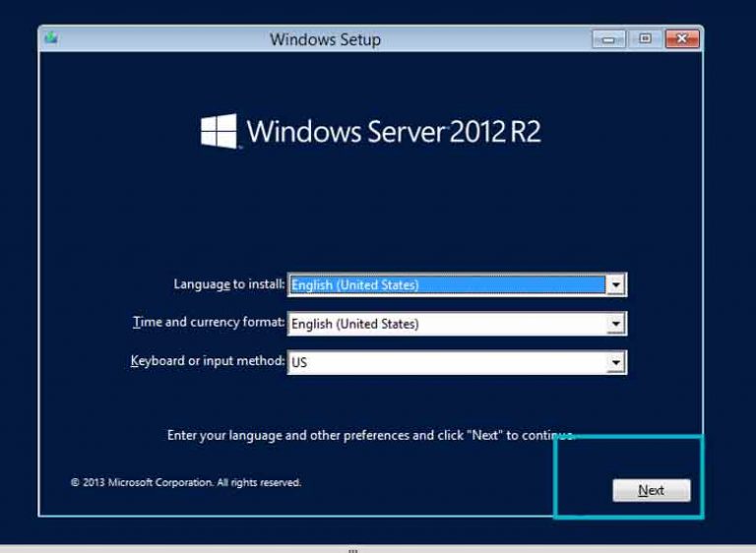
Task: Click the Next button
Action: 652,490
